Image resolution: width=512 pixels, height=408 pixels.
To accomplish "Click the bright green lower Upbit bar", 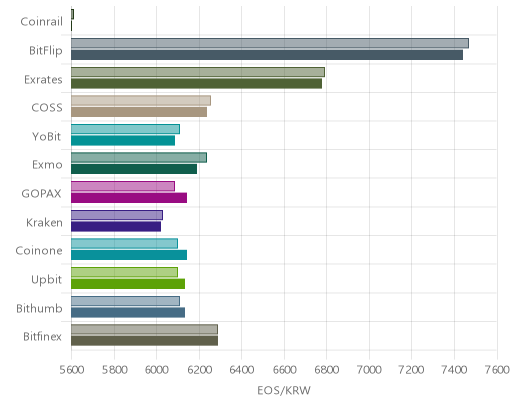I will coord(128,284).
